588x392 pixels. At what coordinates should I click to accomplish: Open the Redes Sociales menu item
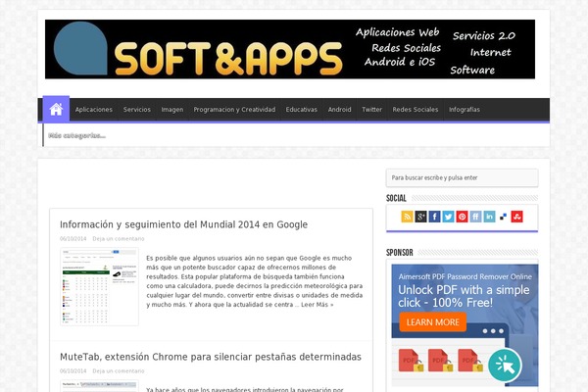click(x=416, y=110)
